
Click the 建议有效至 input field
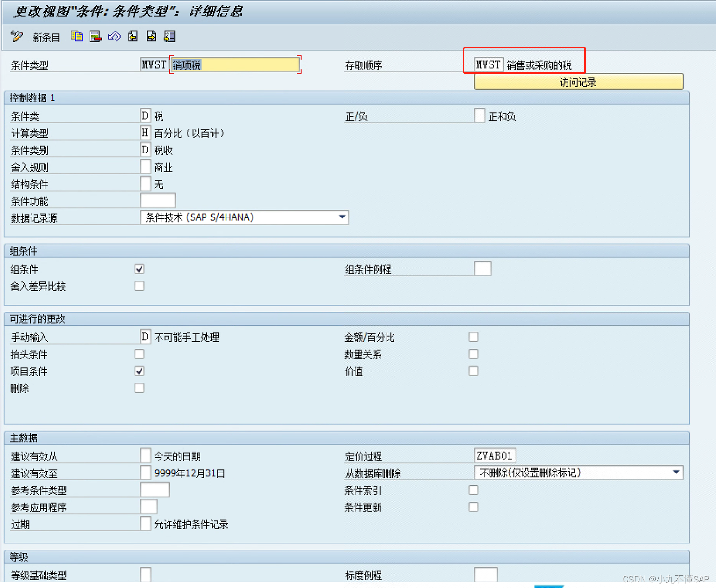tap(145, 473)
